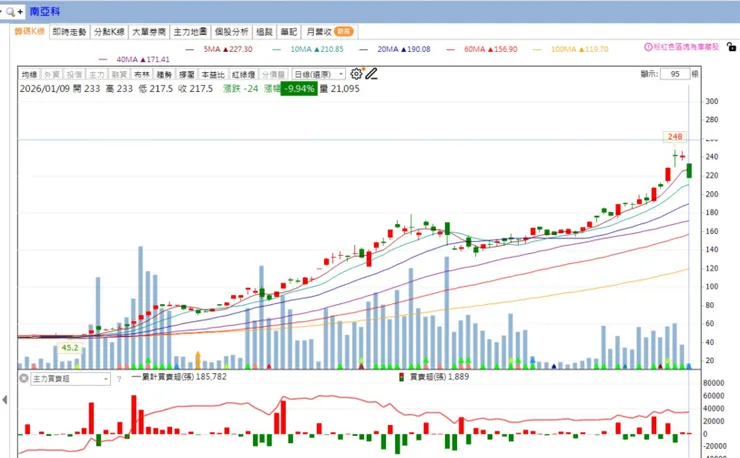The image size is (740, 458).
Task: Click the pink info circle icon
Action: click(x=648, y=47)
